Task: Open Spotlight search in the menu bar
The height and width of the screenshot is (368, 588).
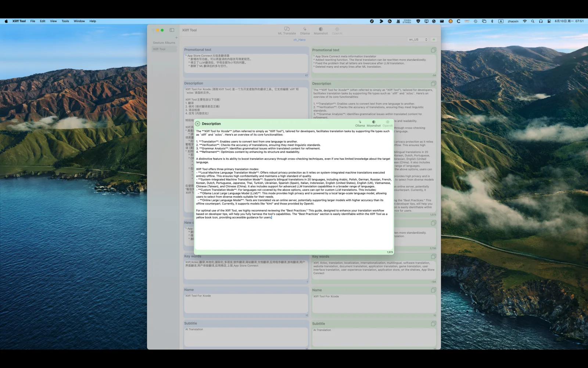Action: (533, 21)
